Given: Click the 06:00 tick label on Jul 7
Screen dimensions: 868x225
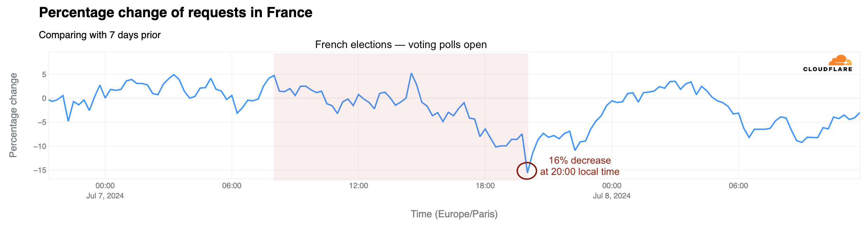Looking at the screenshot, I should pyautogui.click(x=232, y=186).
